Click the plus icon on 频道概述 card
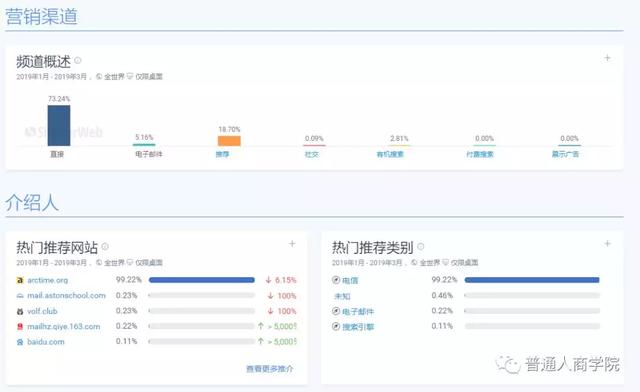 (607, 58)
